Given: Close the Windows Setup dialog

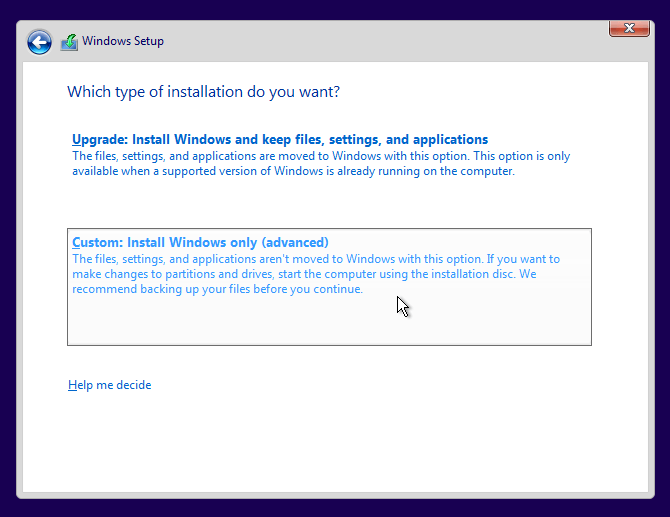Looking at the screenshot, I should (629, 28).
